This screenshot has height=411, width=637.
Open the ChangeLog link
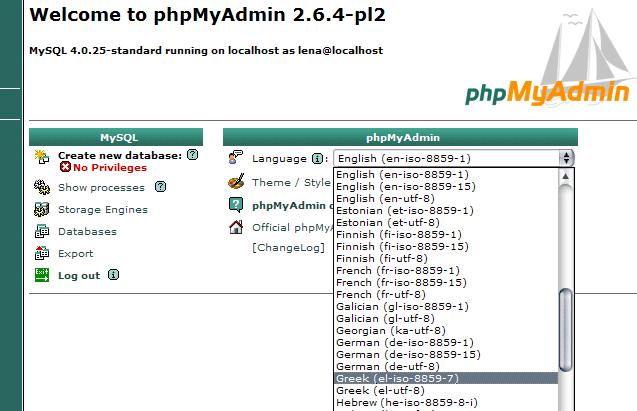(x=288, y=247)
